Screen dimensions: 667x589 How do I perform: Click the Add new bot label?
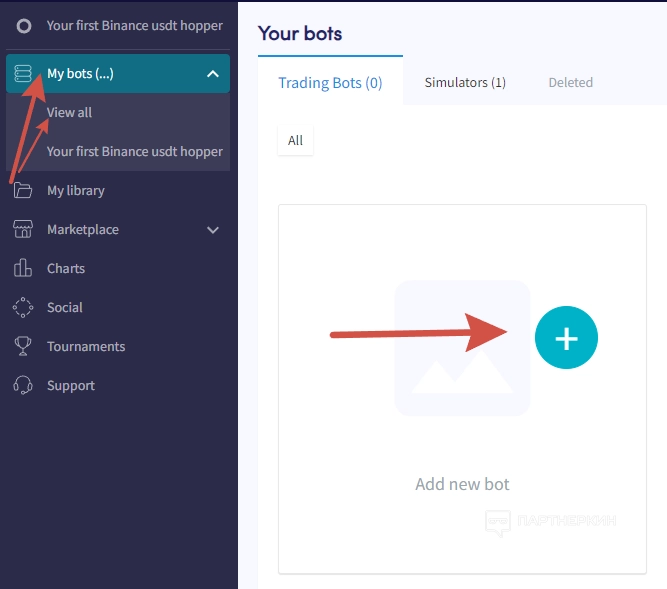coord(462,484)
